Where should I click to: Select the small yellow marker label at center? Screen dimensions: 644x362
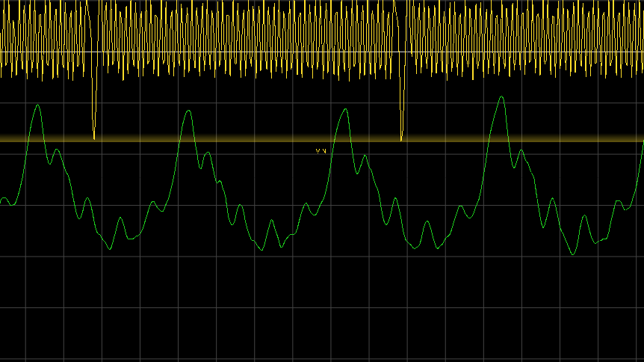[321, 151]
